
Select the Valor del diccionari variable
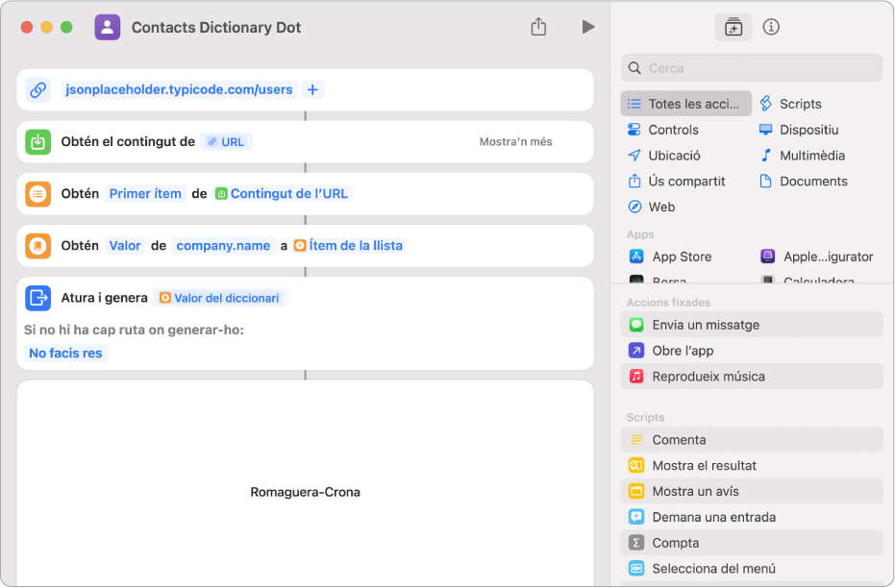coord(220,298)
